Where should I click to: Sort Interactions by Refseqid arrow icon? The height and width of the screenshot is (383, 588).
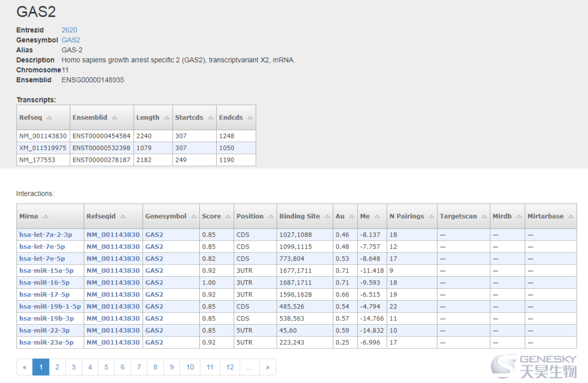123,216
